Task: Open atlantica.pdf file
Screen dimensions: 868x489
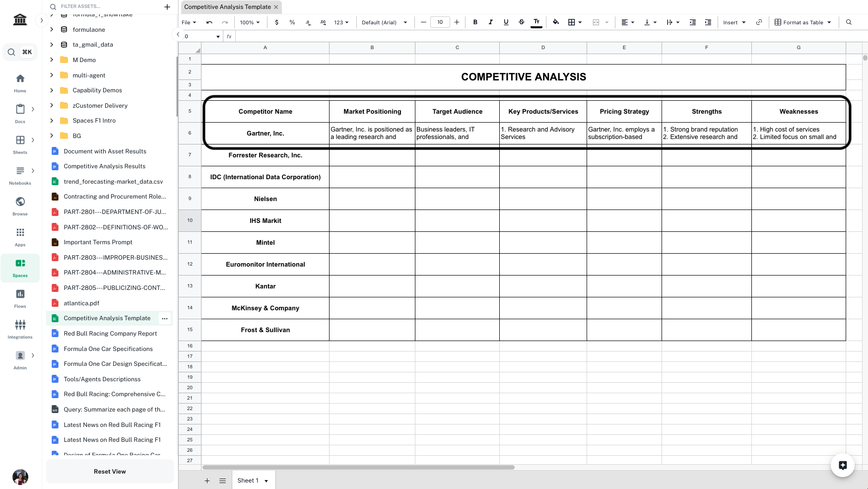Action: tap(81, 303)
